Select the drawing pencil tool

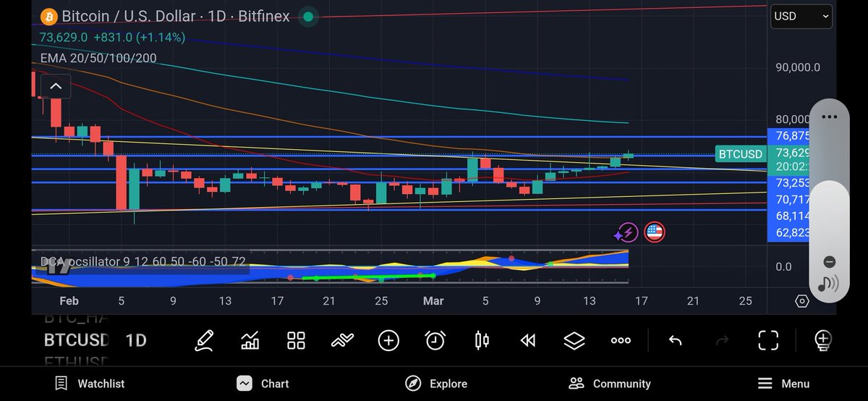coord(204,340)
